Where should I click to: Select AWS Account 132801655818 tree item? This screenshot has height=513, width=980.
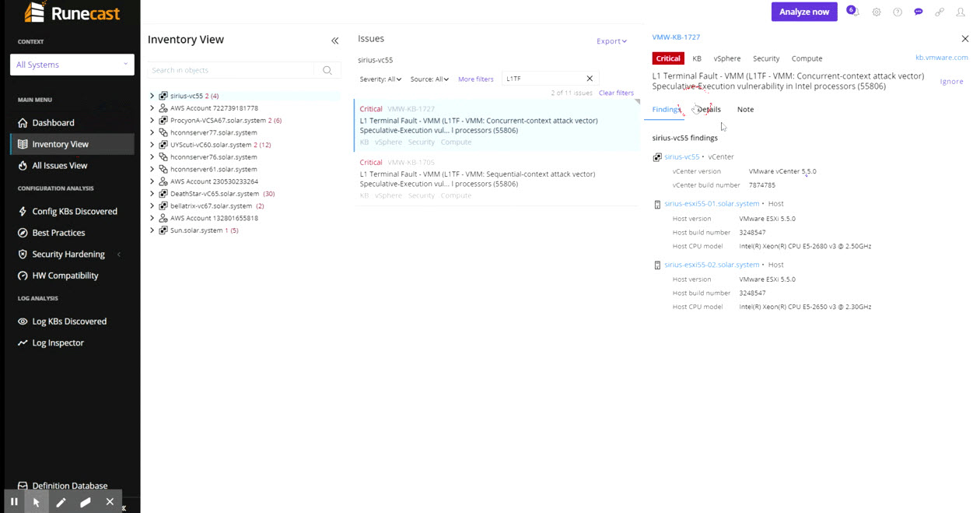pos(214,218)
